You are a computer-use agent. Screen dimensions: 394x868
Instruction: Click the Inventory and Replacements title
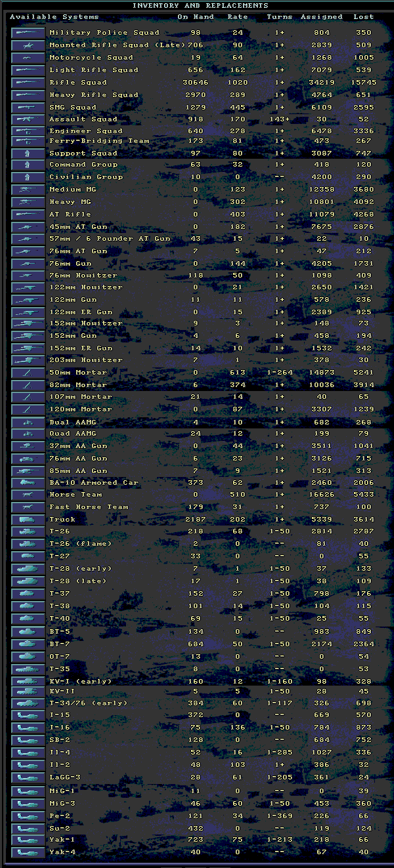(200, 6)
